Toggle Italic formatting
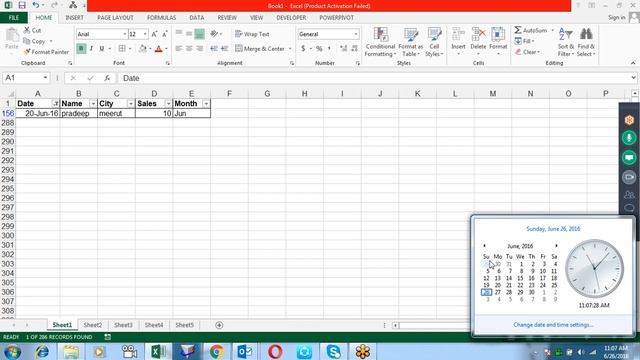The width and height of the screenshot is (640, 360). [91, 49]
